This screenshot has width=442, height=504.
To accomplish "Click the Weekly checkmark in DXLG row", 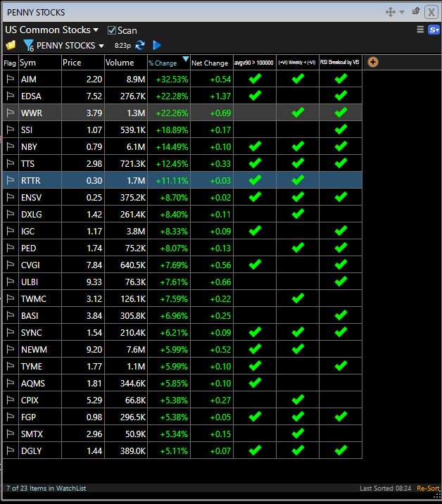I will [298, 214].
